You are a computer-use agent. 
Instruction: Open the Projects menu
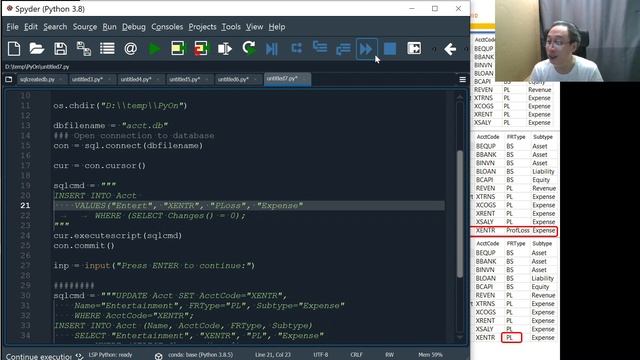coord(202,27)
